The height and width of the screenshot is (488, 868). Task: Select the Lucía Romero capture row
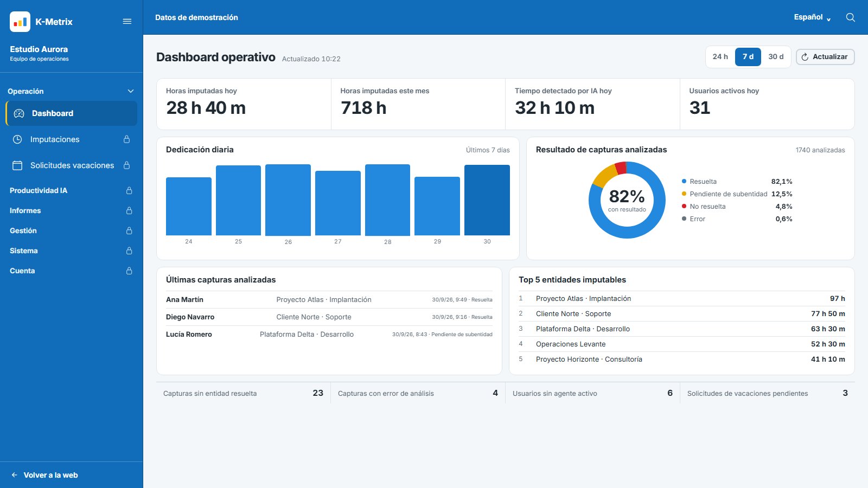[x=329, y=335]
